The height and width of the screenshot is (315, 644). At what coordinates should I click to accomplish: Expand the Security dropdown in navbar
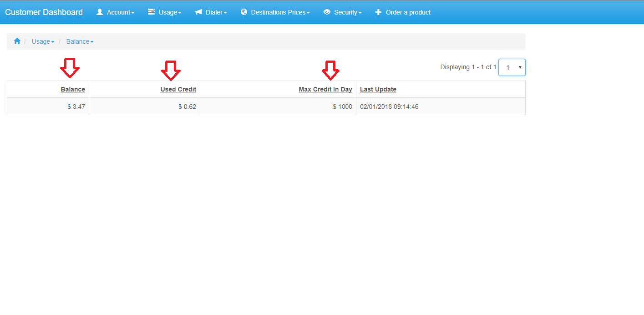click(343, 12)
